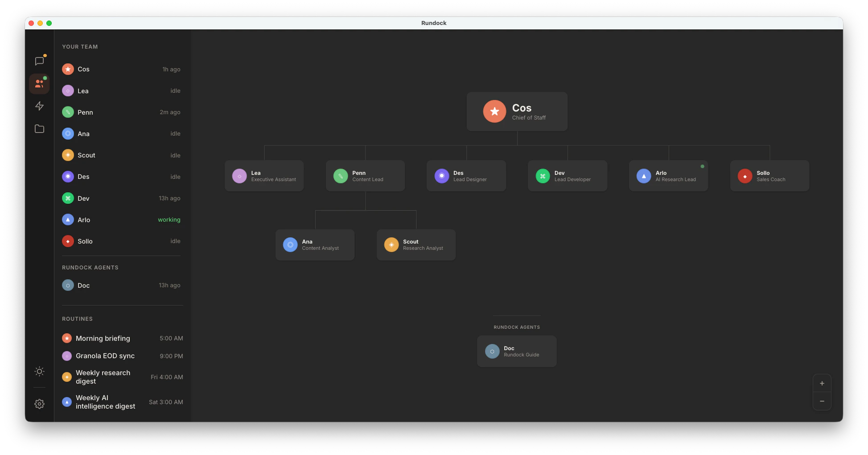This screenshot has height=455, width=868.
Task: Click Morning briefing star icon
Action: [x=67, y=338]
